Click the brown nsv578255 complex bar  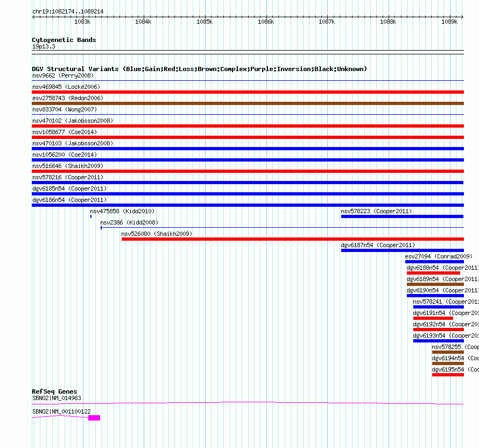click(448, 352)
